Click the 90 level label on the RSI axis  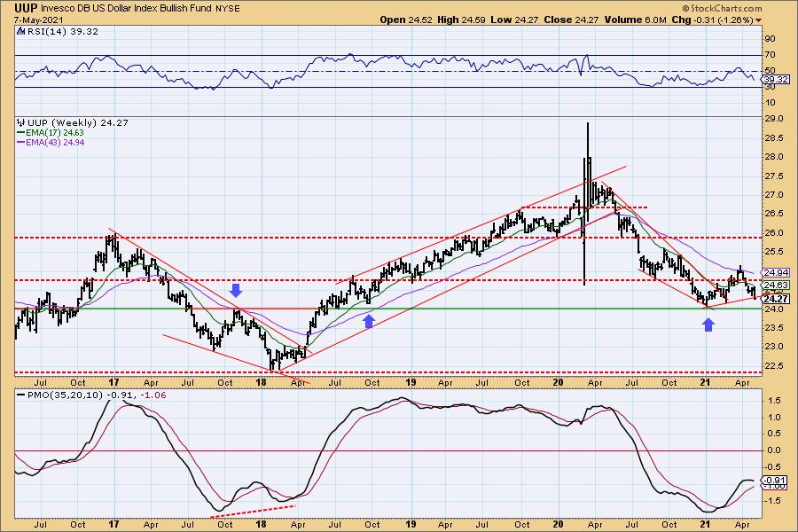pyautogui.click(x=770, y=39)
